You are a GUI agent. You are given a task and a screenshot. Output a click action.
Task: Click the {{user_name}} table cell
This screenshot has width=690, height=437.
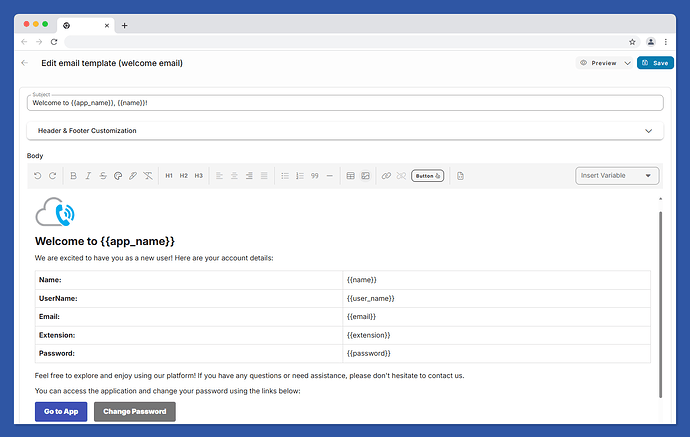[x=497, y=298]
